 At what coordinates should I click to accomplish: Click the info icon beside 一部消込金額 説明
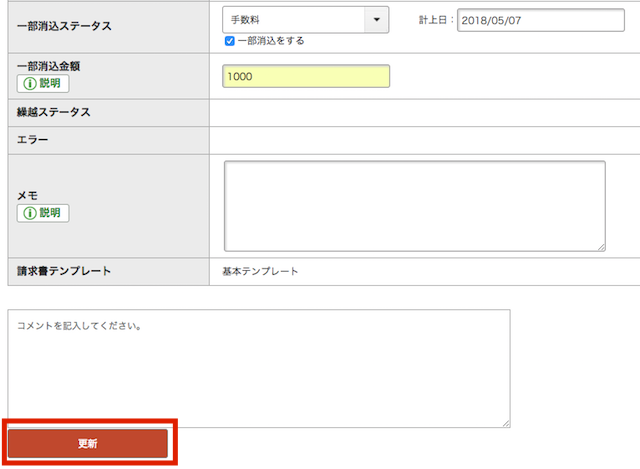[x=28, y=83]
